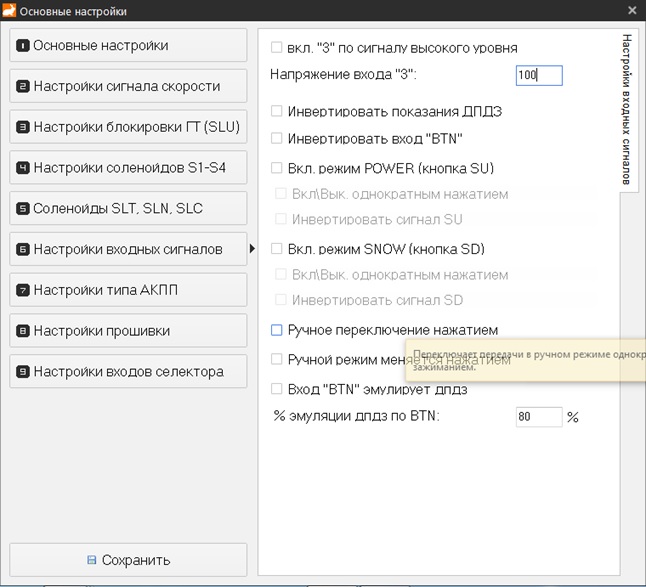
Task: Open the "Основные настройки" section
Action: click(x=128, y=45)
